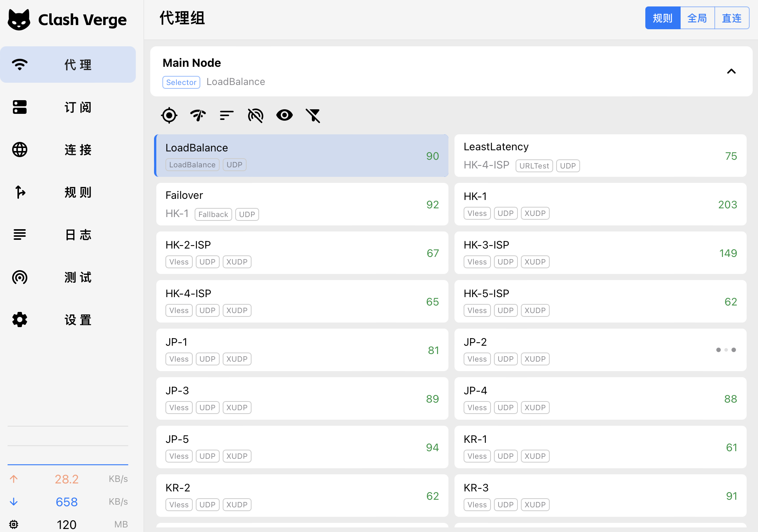
Task: Switch proxy mode to 全局
Action: (697, 18)
